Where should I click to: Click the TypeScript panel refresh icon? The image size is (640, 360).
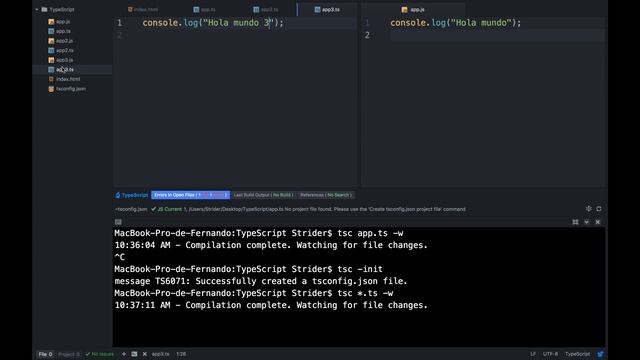[598, 209]
